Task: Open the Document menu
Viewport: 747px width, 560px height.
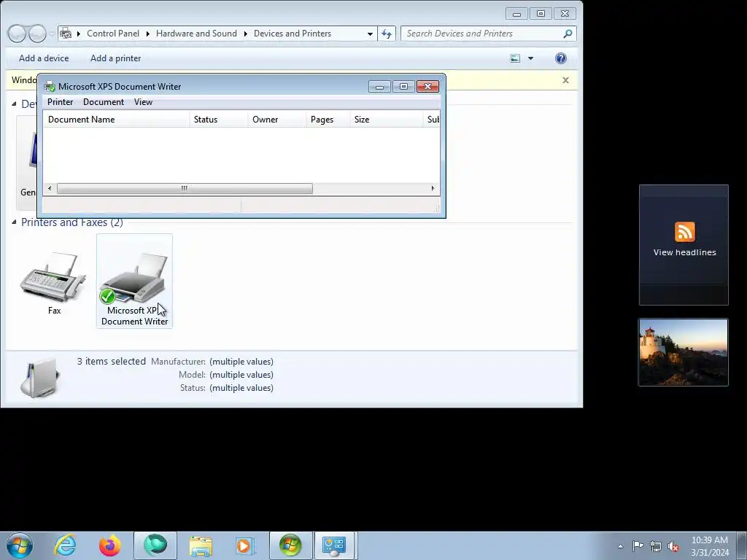Action: (104, 102)
